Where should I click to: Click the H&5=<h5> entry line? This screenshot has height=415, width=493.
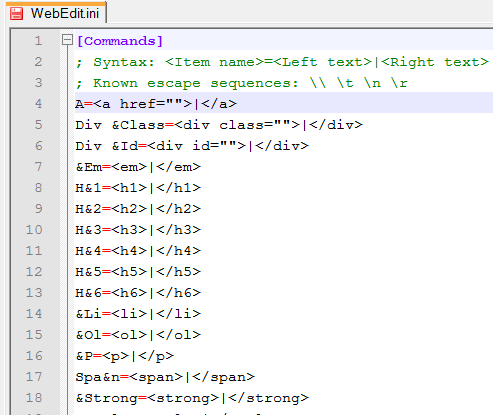(138, 272)
